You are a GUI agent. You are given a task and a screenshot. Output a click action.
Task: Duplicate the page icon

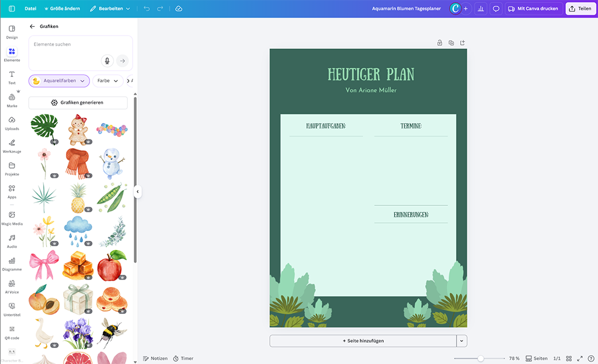(451, 43)
